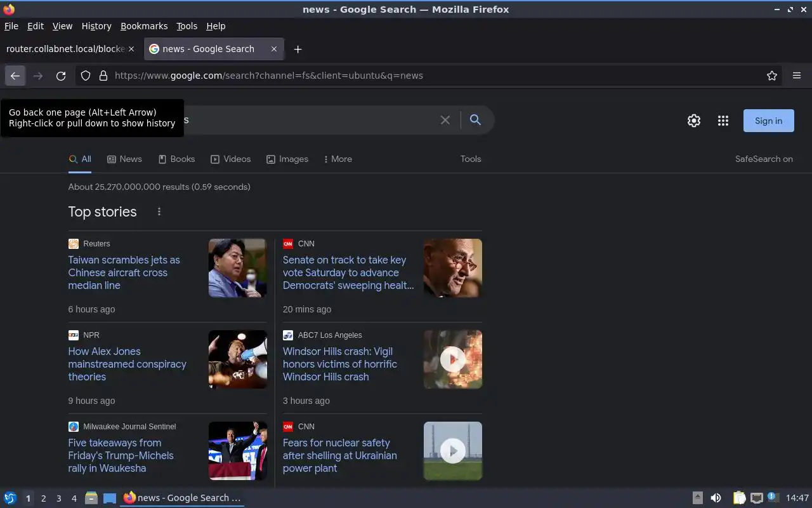This screenshot has height=508, width=812.
Task: Open the Bookmarks menu
Action: click(144, 26)
